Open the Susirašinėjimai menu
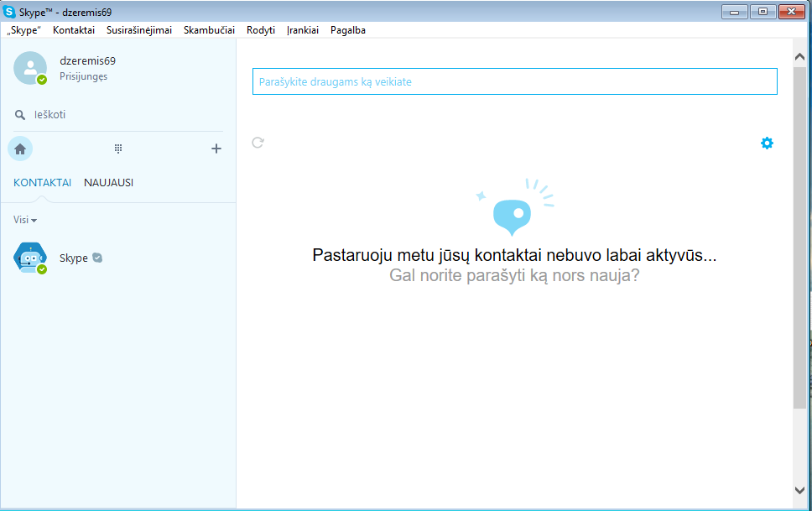The height and width of the screenshot is (511, 812). 138,30
